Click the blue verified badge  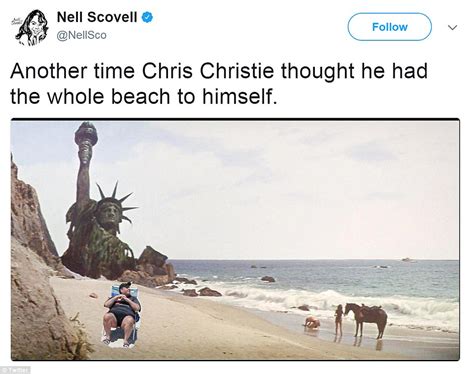tap(147, 17)
